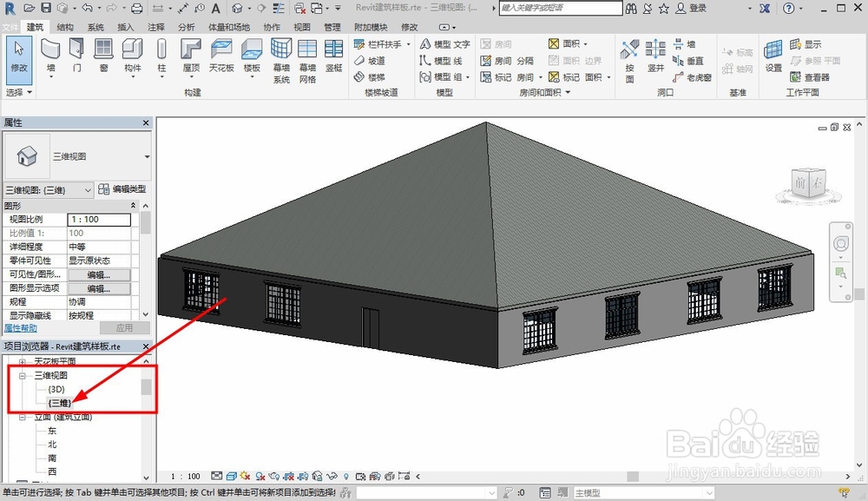Open the 面积 area dropdown
This screenshot has height=501, width=868.
586,44
